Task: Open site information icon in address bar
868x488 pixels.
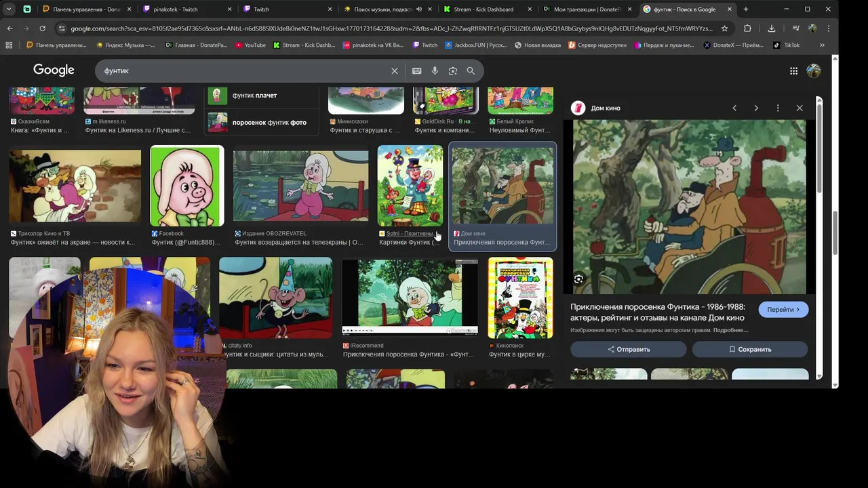Action: coord(62,28)
